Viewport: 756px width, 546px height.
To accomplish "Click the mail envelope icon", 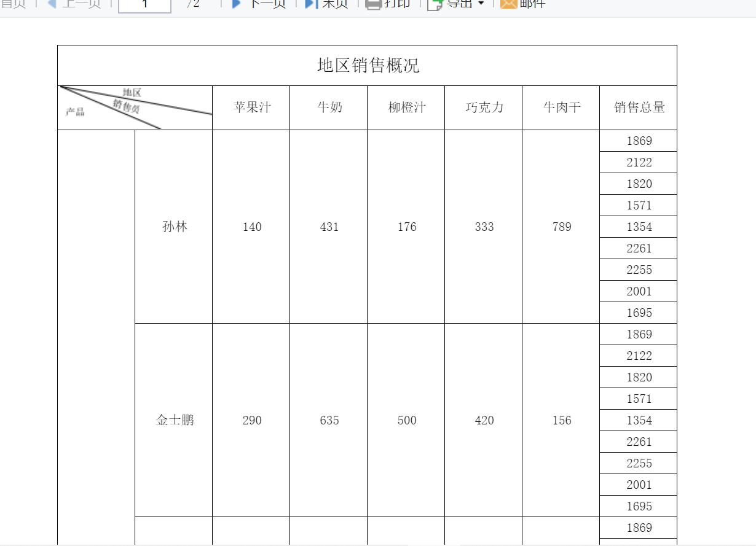I will coord(508,4).
